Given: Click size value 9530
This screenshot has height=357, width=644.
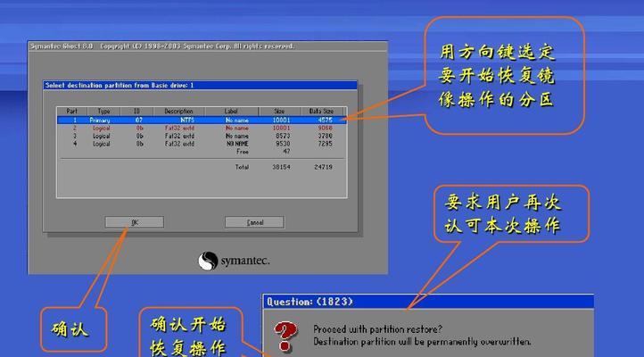Looking at the screenshot, I should (283, 144).
